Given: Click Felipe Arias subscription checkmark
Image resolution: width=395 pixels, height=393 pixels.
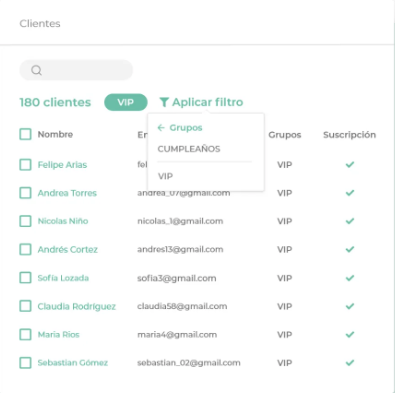Looking at the screenshot, I should tap(350, 164).
